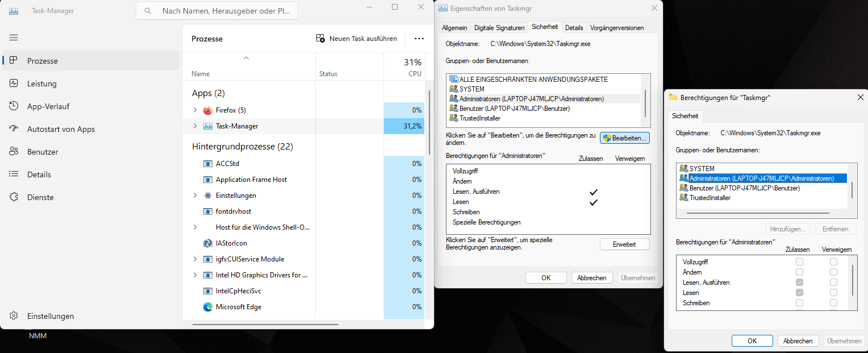
Task: Check Vollzugriff Verweigern checkbox
Action: pos(833,262)
